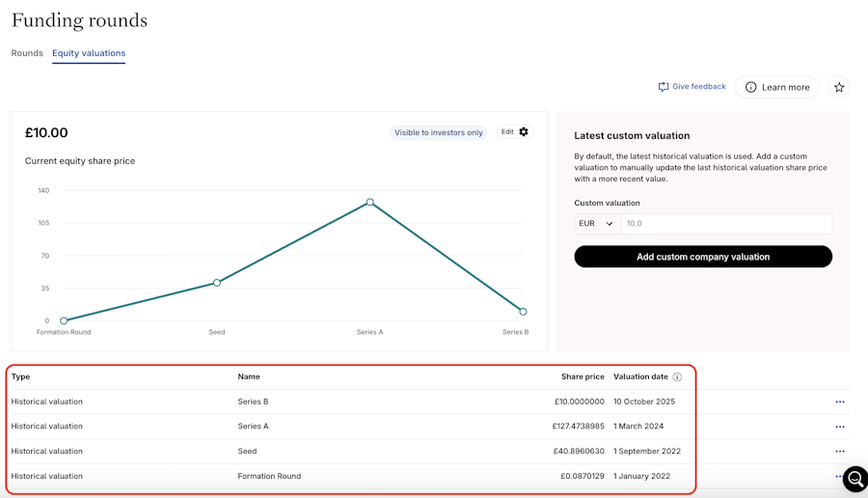Open more options for Series A row

point(840,427)
